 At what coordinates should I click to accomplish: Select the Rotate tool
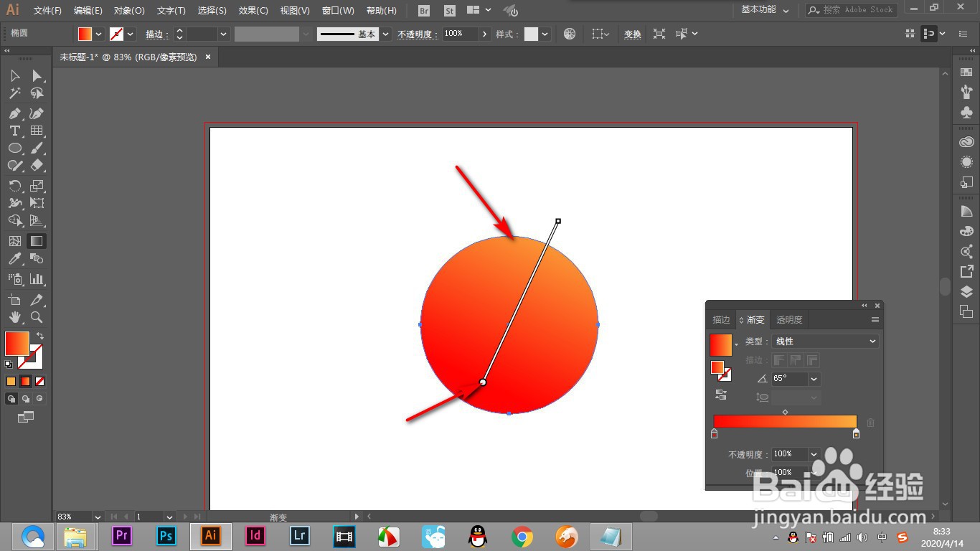(14, 185)
